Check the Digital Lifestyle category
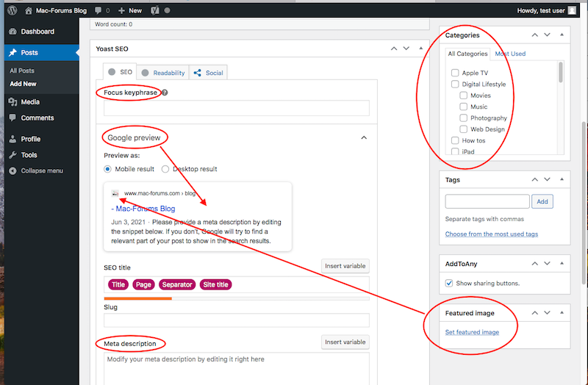 pos(455,84)
